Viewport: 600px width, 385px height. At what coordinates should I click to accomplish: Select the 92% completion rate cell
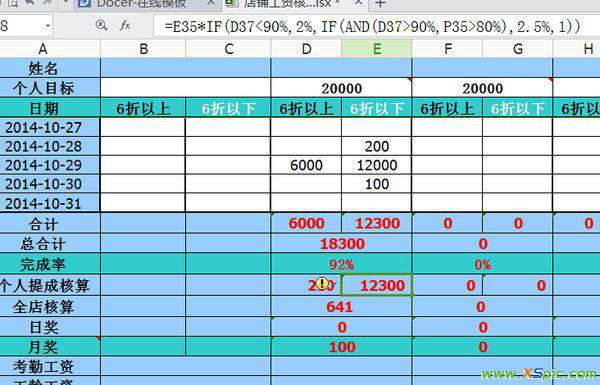341,264
